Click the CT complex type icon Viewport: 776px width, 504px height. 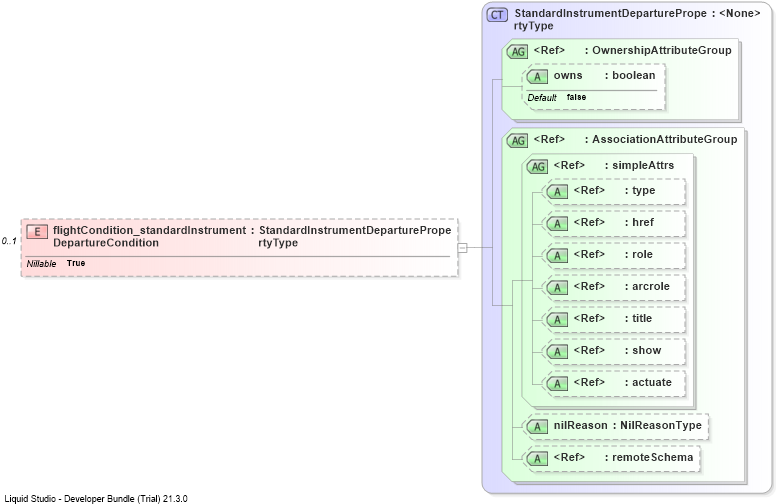497,15
